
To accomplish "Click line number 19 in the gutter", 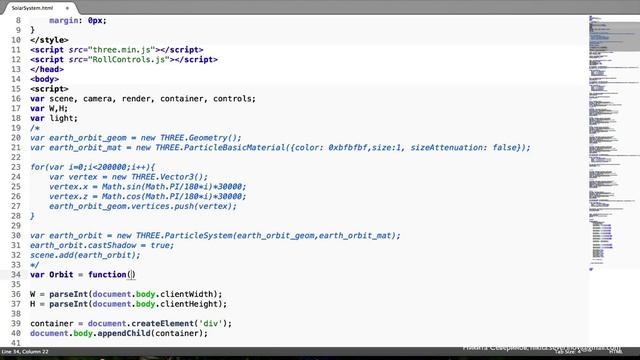I will [x=16, y=128].
